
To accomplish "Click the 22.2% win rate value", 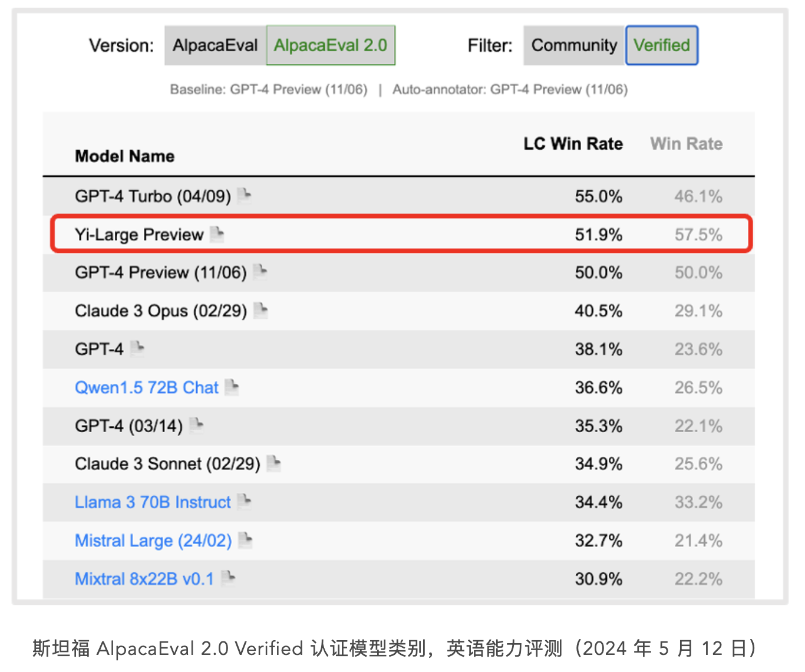I will (699, 579).
